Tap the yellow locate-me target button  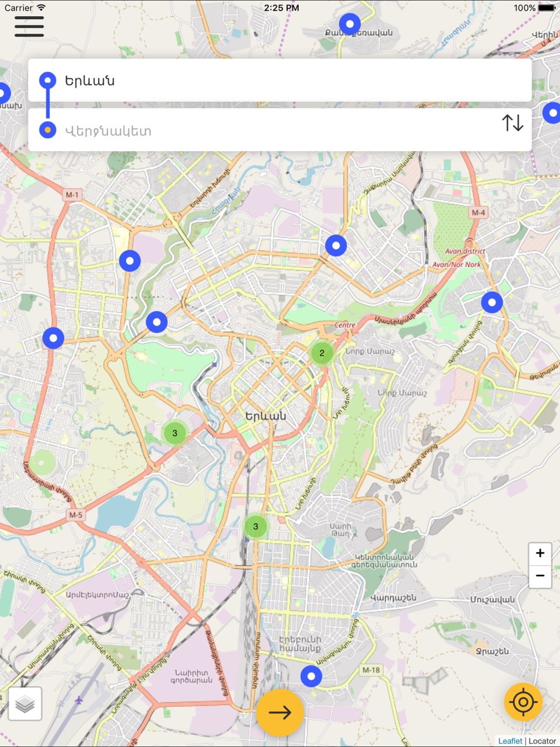coord(523,702)
